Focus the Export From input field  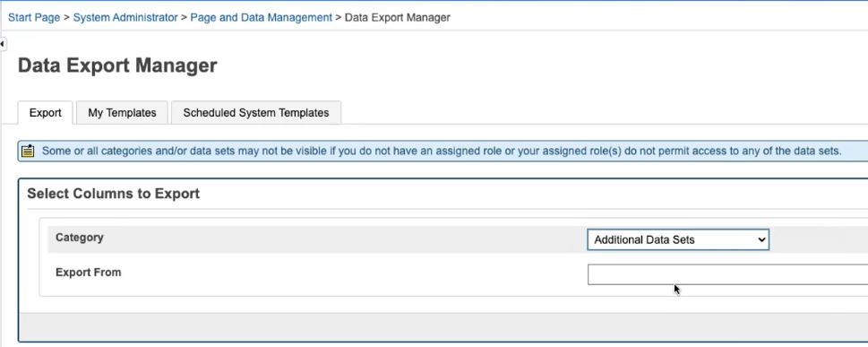[x=727, y=274]
